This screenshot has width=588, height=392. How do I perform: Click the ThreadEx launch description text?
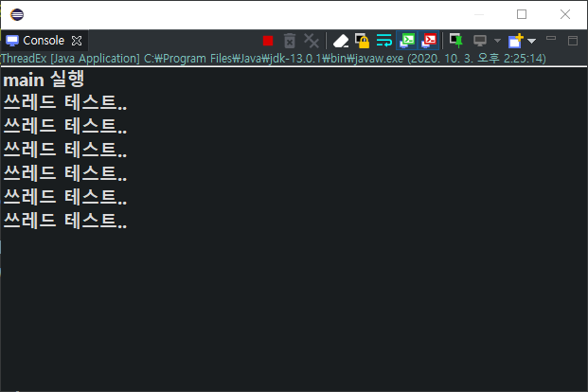[274, 59]
